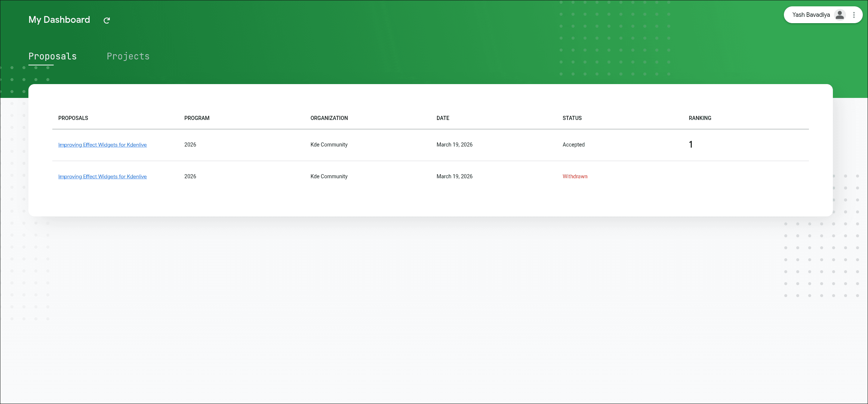This screenshot has height=404, width=868.
Task: Click program 2026 in the Withdrawn row
Action: point(190,176)
